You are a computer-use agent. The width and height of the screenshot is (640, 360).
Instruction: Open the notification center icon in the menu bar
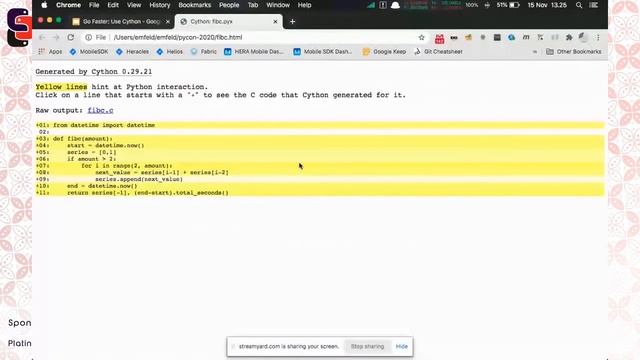593,5
